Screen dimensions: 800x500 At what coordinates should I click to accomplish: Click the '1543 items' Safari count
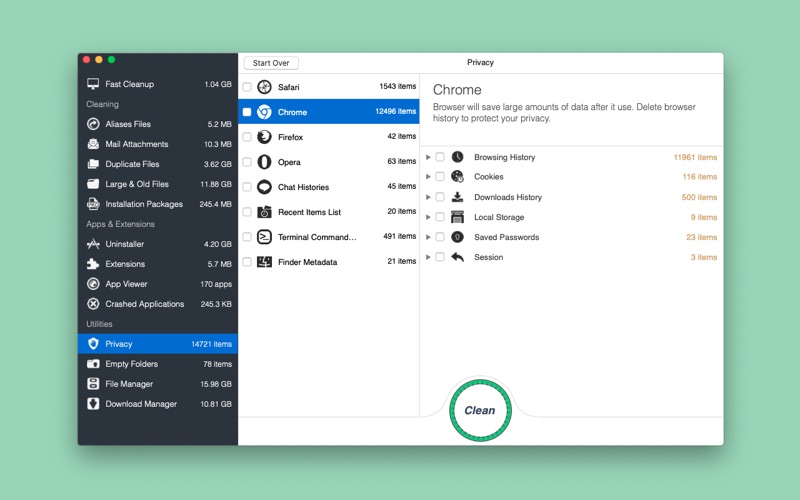pyautogui.click(x=397, y=86)
